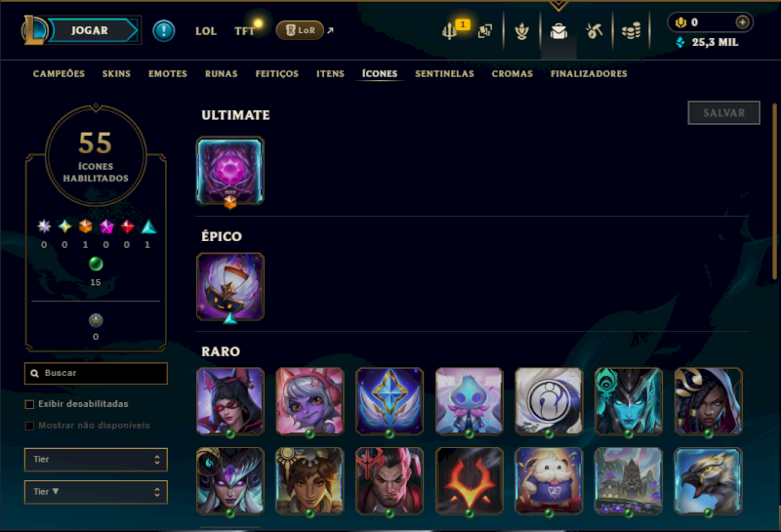Click the blue alert notification icon
This screenshot has height=532, width=781.
[163, 31]
